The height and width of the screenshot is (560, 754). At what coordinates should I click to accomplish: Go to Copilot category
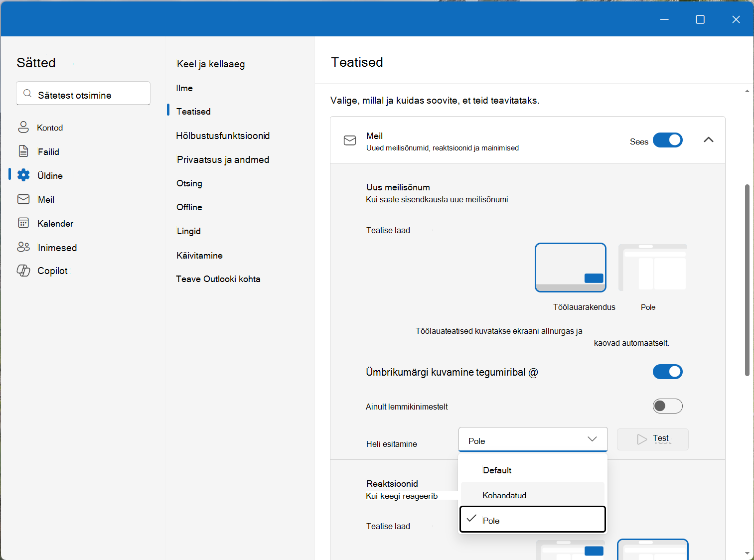[x=52, y=271]
